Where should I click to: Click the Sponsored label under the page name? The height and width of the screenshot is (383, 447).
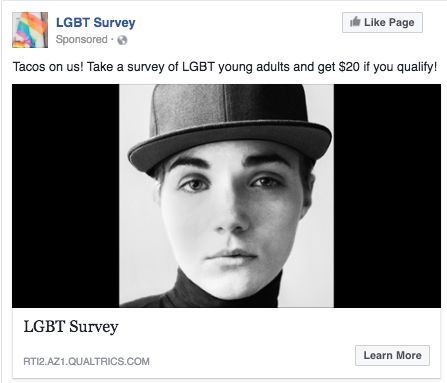coord(82,39)
